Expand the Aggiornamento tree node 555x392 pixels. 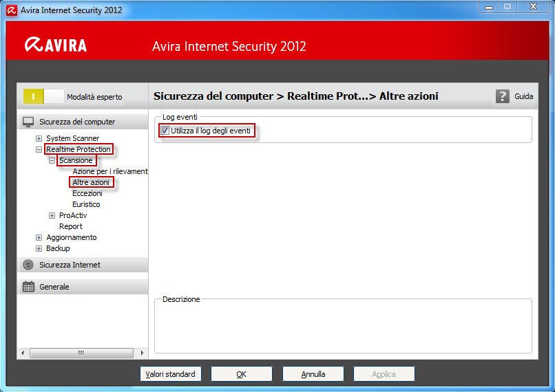(39, 237)
